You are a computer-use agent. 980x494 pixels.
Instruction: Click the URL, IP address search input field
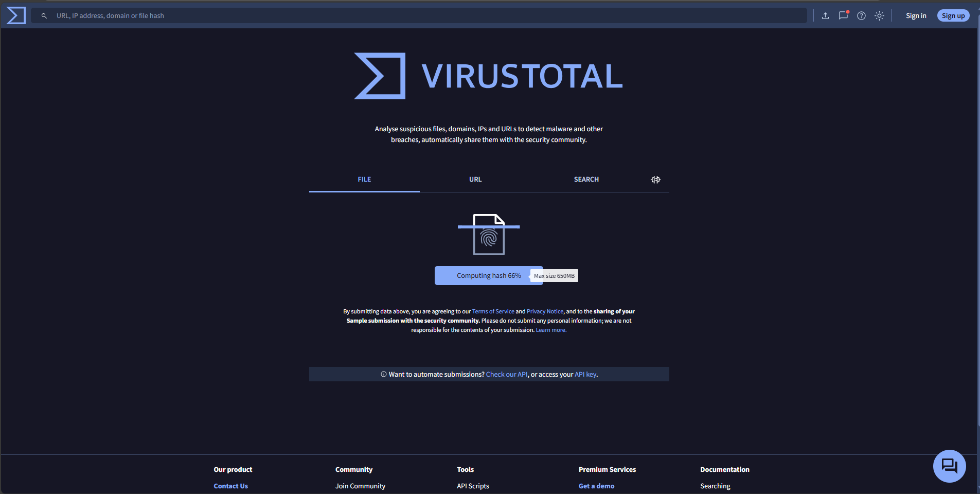tap(206, 15)
